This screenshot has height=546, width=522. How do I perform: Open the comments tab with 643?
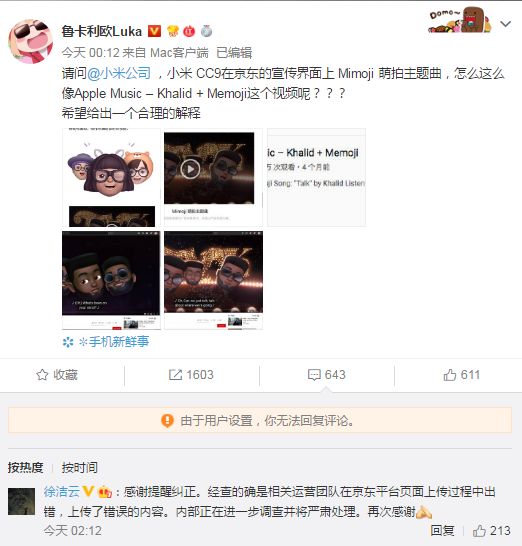(326, 375)
